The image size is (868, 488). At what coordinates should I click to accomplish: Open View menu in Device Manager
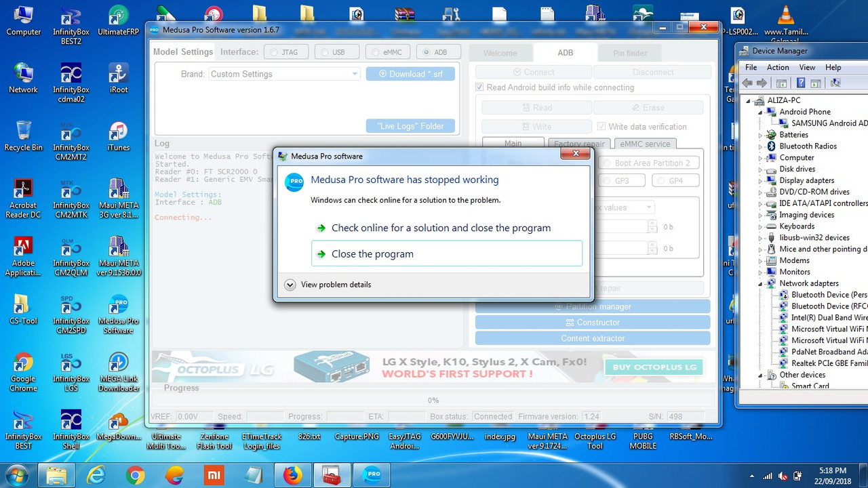pos(807,67)
